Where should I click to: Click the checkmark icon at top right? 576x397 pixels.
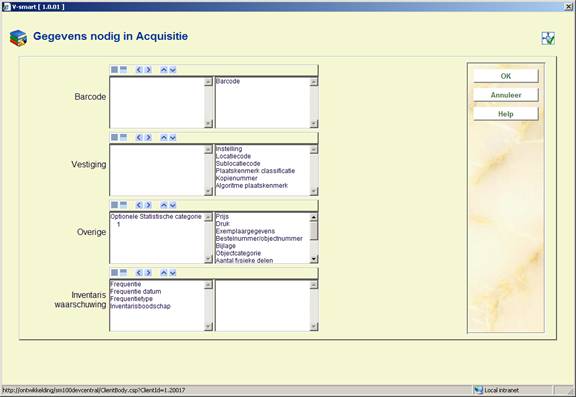click(x=548, y=38)
